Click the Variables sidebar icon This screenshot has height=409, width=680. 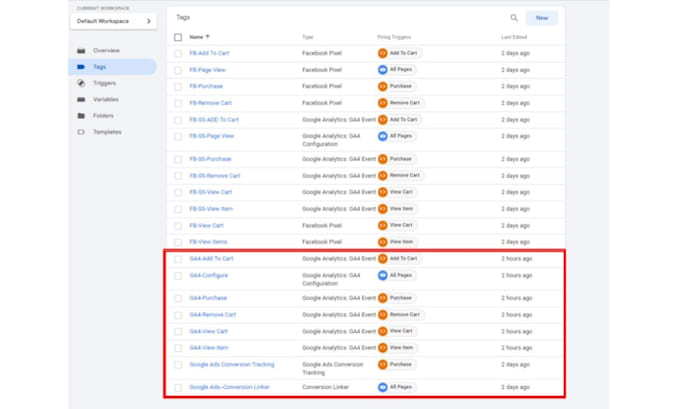[81, 99]
